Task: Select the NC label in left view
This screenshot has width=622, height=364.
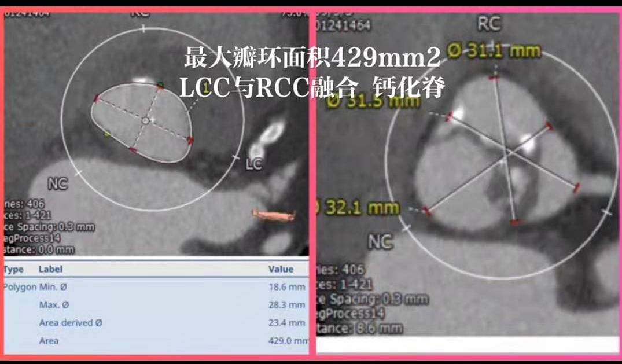Action: click(57, 184)
